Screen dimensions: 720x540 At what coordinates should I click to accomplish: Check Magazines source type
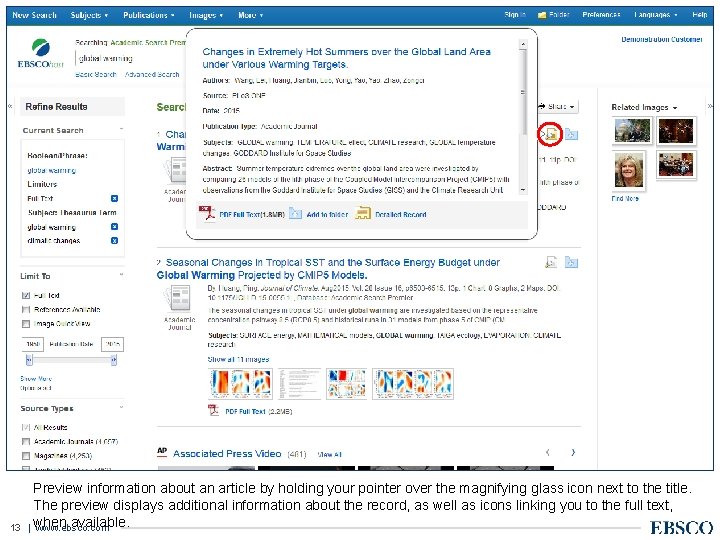(x=26, y=456)
